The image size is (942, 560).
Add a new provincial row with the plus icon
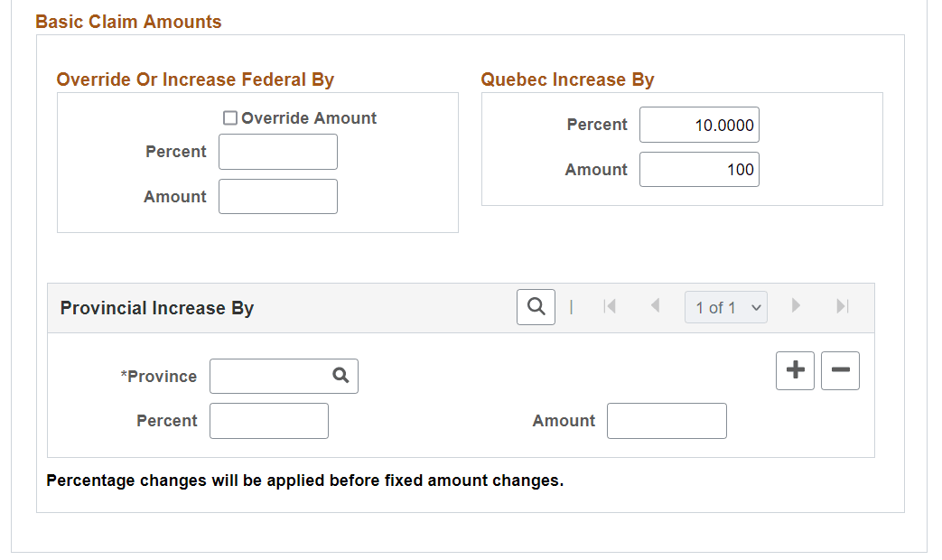(x=795, y=370)
